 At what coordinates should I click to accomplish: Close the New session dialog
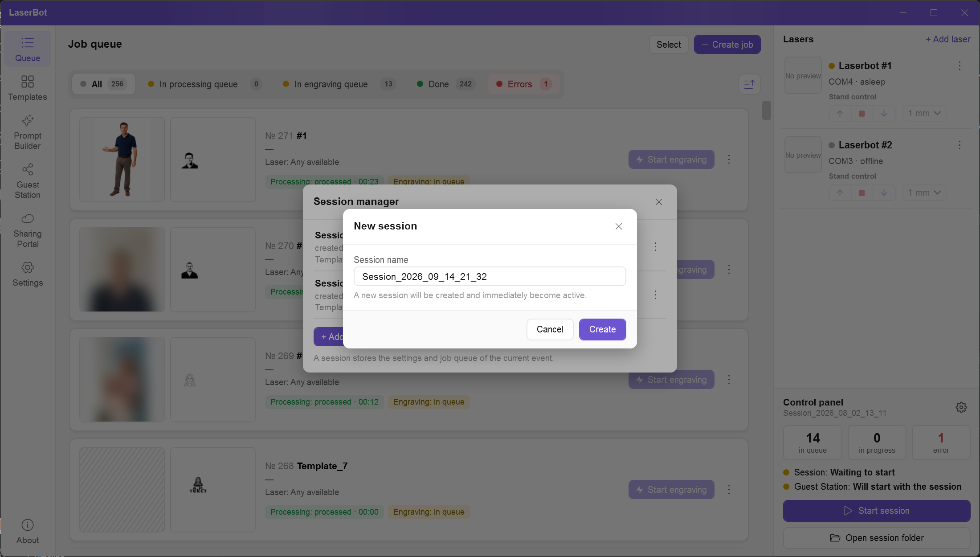[x=619, y=226]
